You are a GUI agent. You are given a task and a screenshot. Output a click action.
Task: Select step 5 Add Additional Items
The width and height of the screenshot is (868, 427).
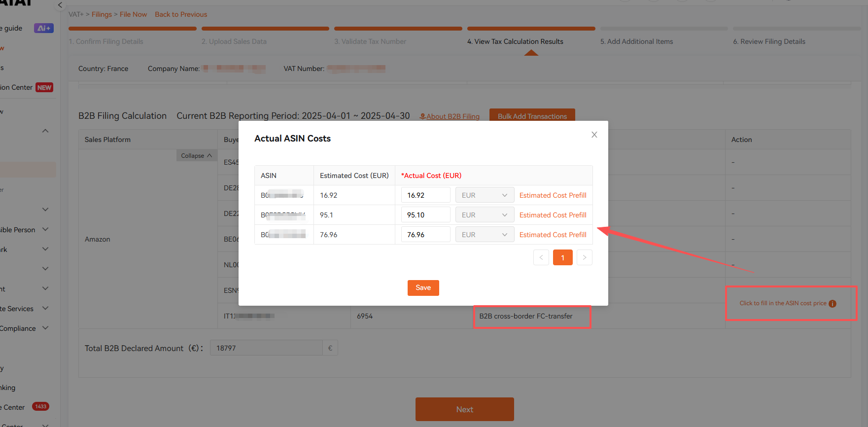point(636,41)
